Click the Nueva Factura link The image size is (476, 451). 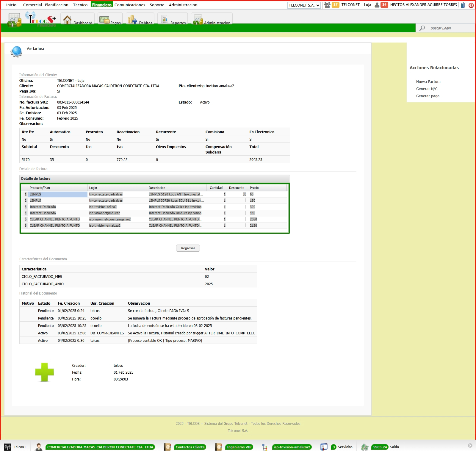pos(428,82)
